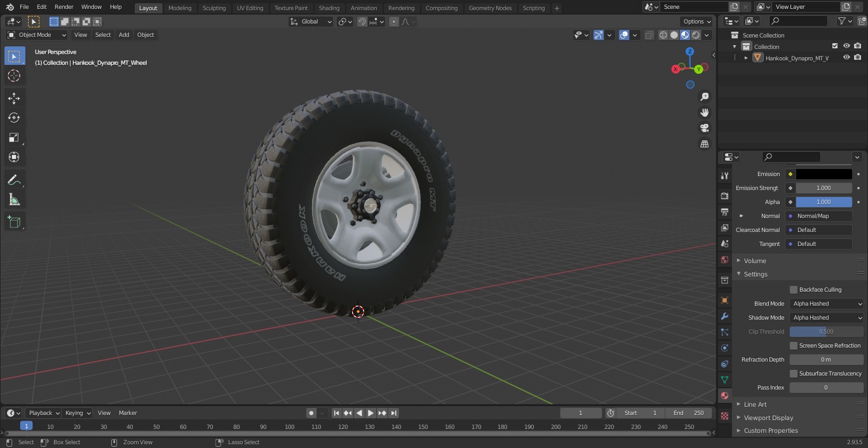Switch to Material Preview shading
The width and height of the screenshot is (868, 448).
click(685, 35)
